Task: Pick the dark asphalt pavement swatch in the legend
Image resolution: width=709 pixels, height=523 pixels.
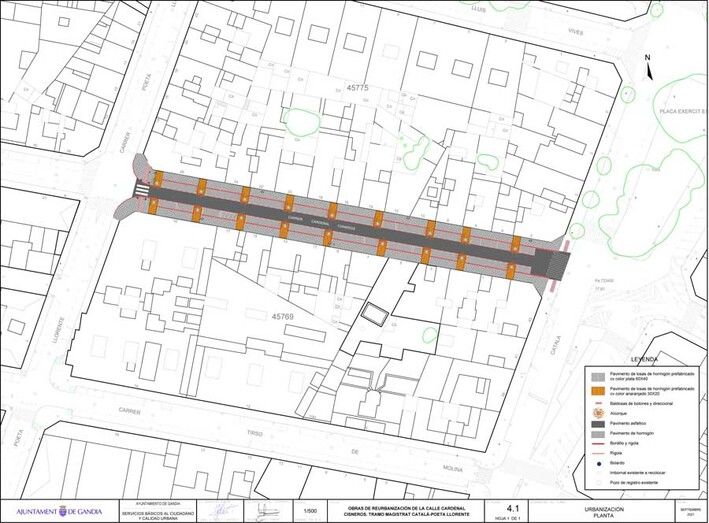Action: 599,424
